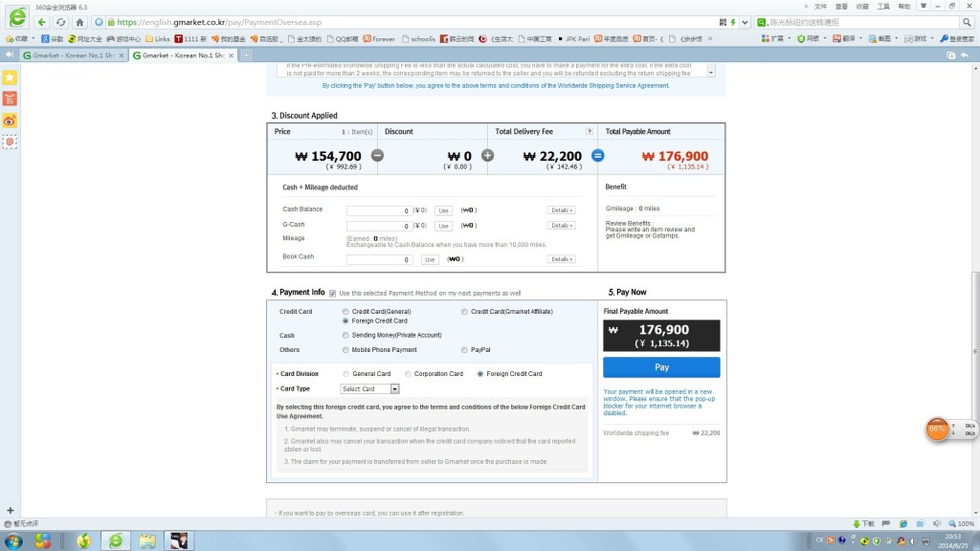Click the orange 66% speed ball widget
The width and height of the screenshot is (980, 551).
[937, 430]
